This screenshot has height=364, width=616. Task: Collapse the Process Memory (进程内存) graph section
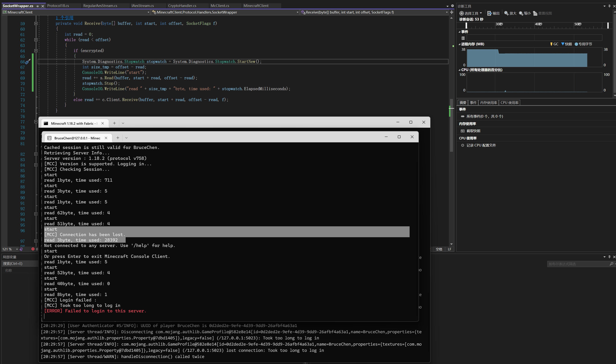(x=459, y=44)
